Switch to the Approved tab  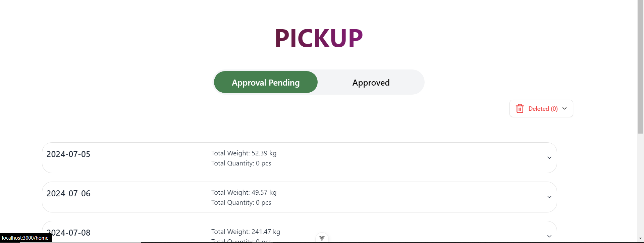click(x=371, y=82)
